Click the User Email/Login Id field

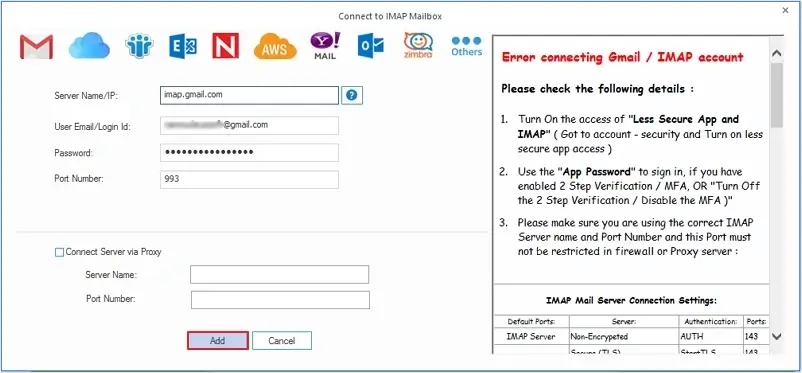pos(249,125)
